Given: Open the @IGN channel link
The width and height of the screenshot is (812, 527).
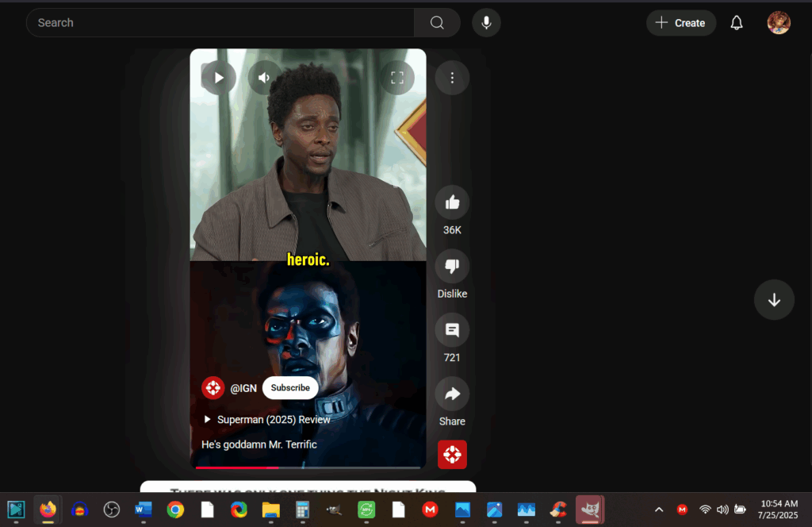Looking at the screenshot, I should click(x=243, y=388).
